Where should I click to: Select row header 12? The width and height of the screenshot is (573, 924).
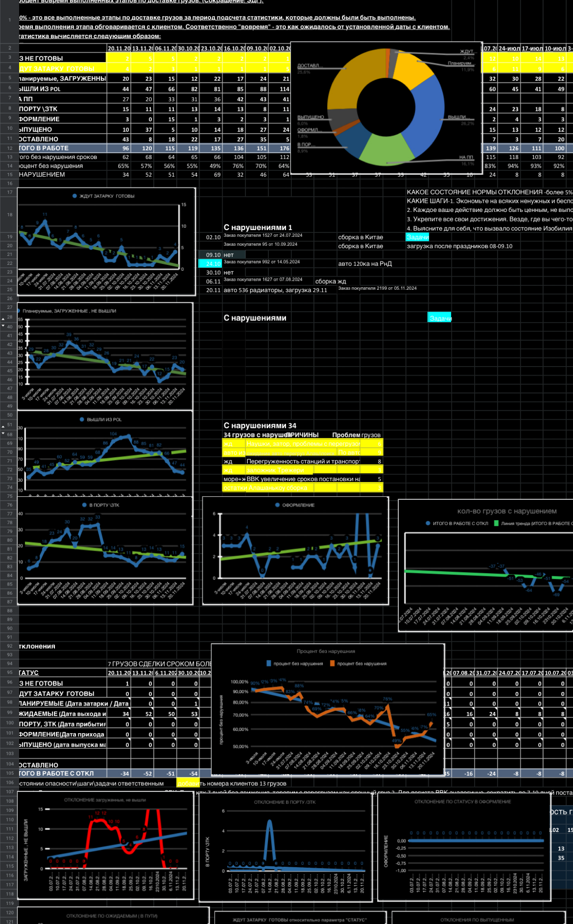pos(10,148)
